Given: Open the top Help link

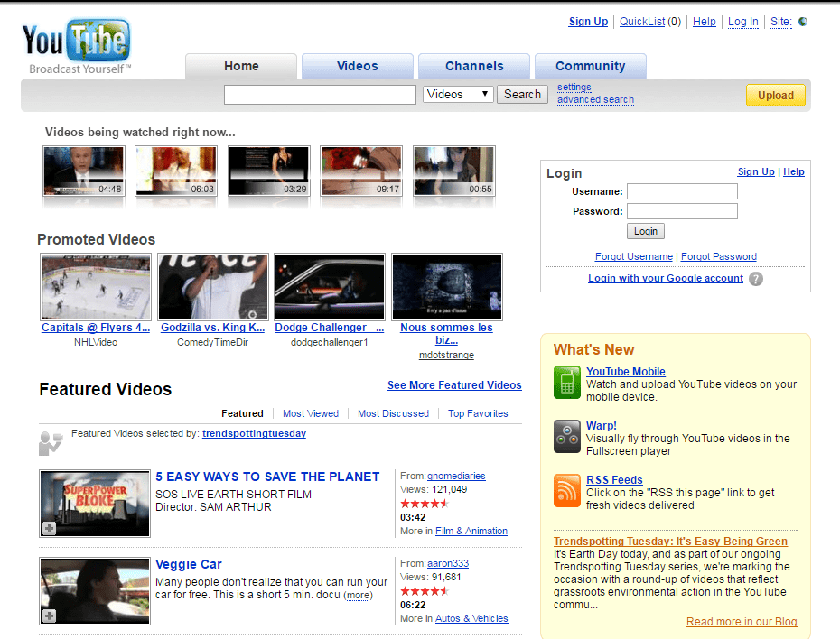Looking at the screenshot, I should point(704,22).
